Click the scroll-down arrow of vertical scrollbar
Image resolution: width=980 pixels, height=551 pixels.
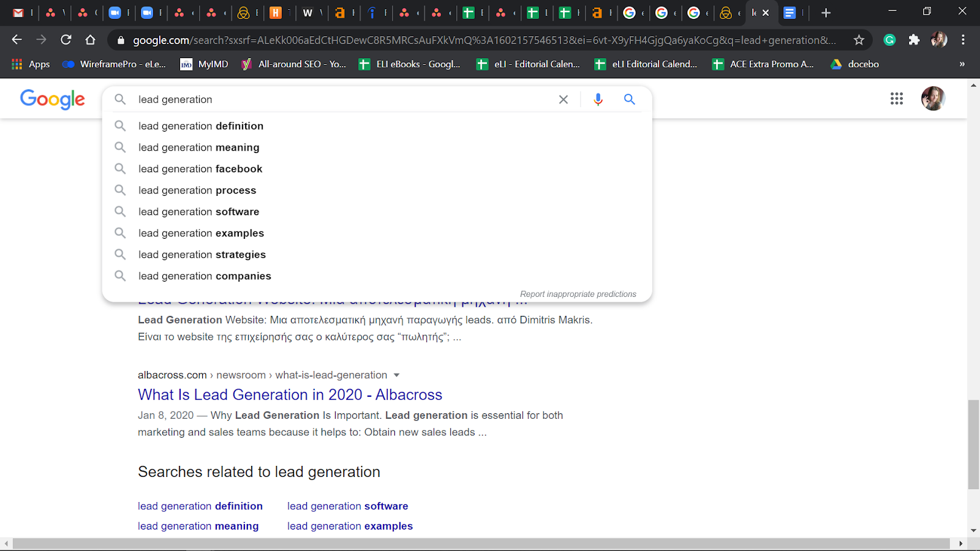[x=973, y=531]
